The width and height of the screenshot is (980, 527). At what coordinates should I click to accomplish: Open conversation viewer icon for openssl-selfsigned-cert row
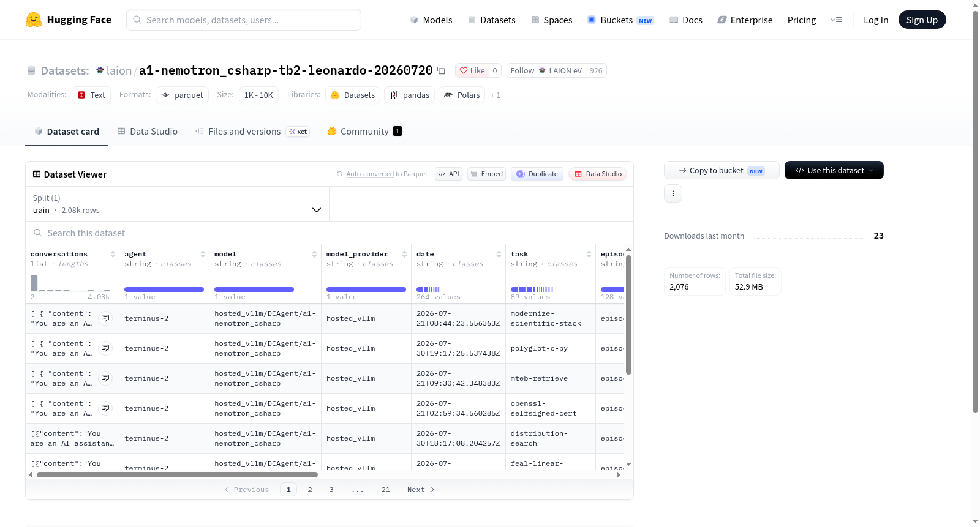[105, 408]
